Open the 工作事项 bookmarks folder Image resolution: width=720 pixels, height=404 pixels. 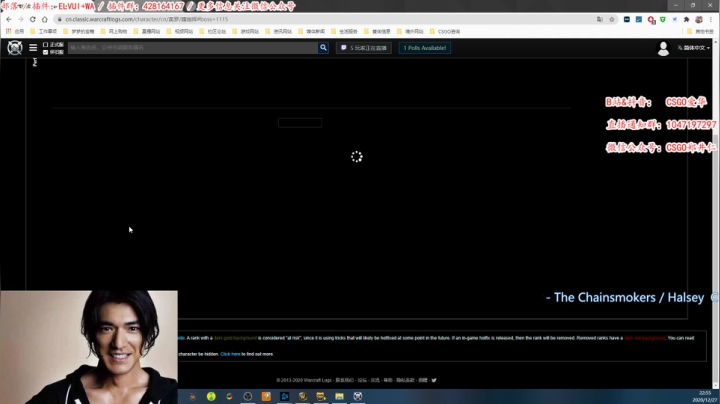(x=44, y=31)
